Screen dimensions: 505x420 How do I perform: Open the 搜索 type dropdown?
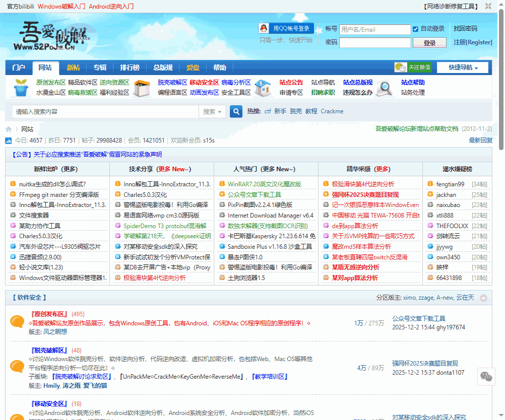point(213,111)
